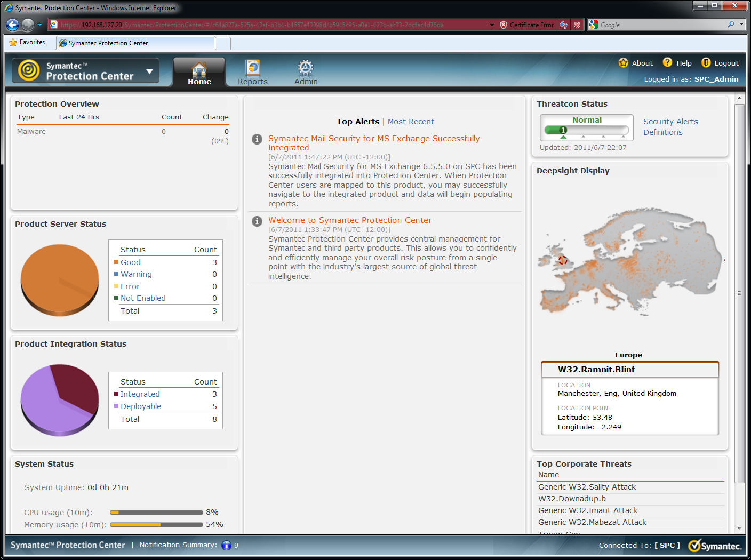Open the Mail Security Successfully Integrated alert
The image size is (751, 560).
[x=374, y=143]
